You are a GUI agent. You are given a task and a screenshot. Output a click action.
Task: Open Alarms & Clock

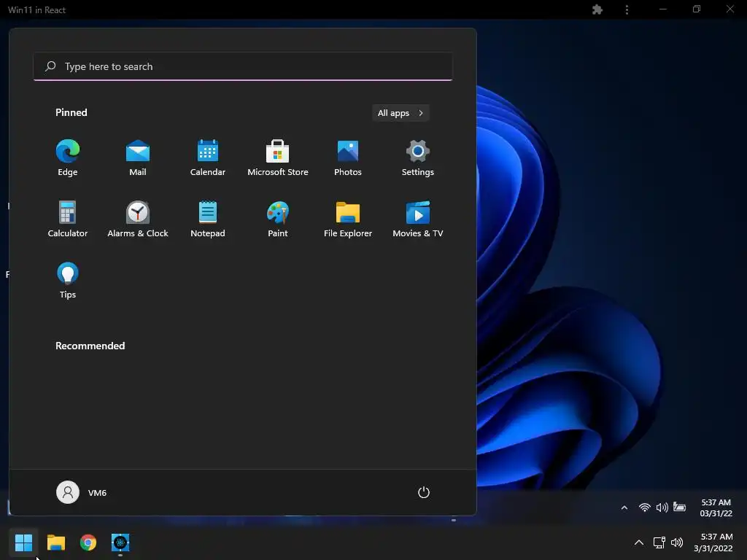pyautogui.click(x=138, y=219)
